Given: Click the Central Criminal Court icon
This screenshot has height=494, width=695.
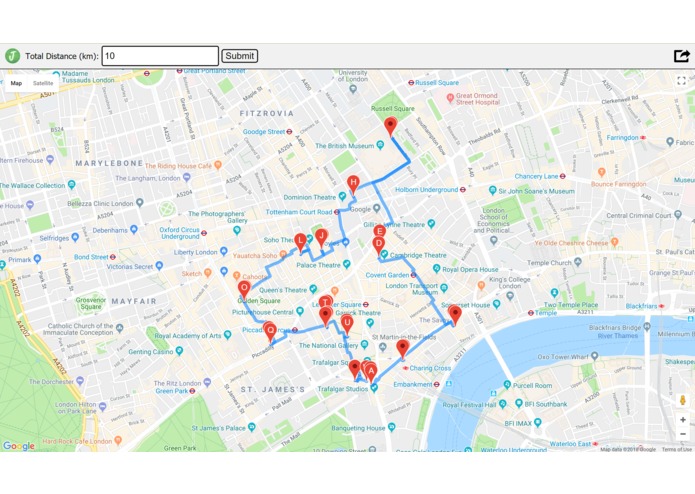Looking at the screenshot, I should (678, 215).
